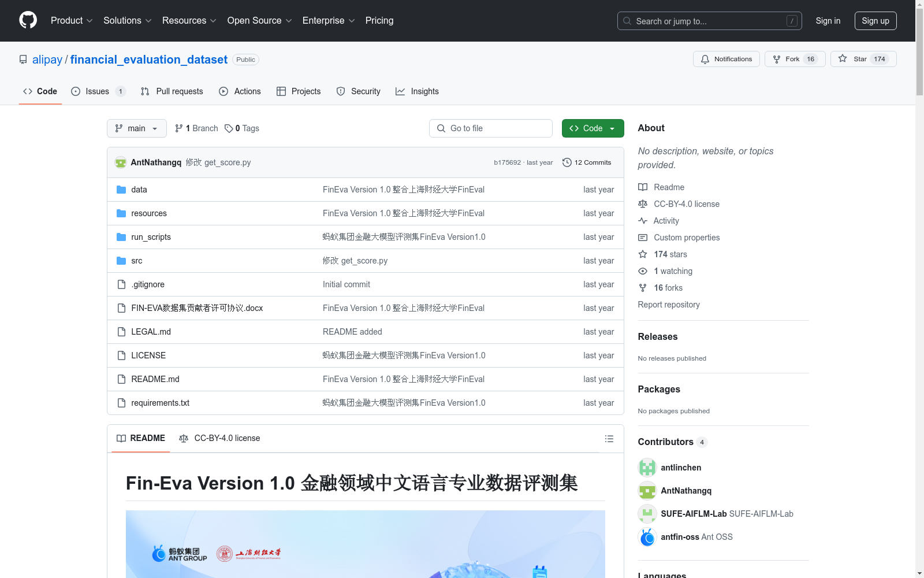Open the alipay owner link
The width and height of the screenshot is (924, 578).
pos(47,60)
